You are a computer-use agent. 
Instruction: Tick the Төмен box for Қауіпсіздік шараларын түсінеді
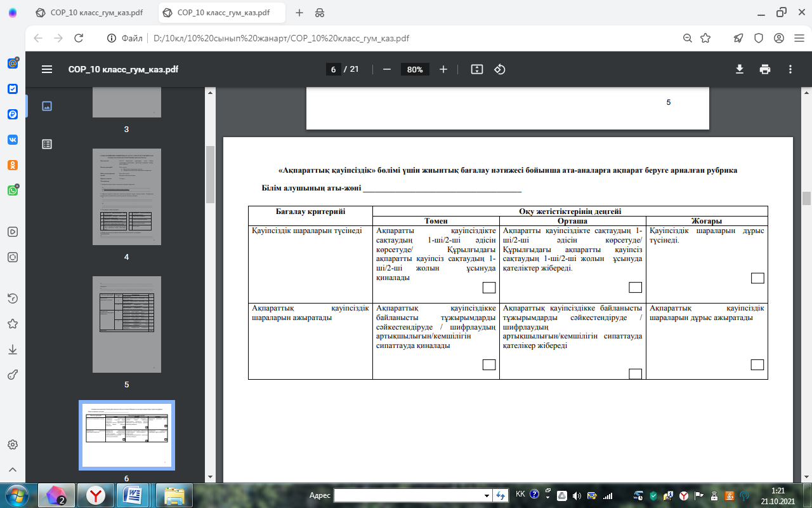tap(489, 288)
